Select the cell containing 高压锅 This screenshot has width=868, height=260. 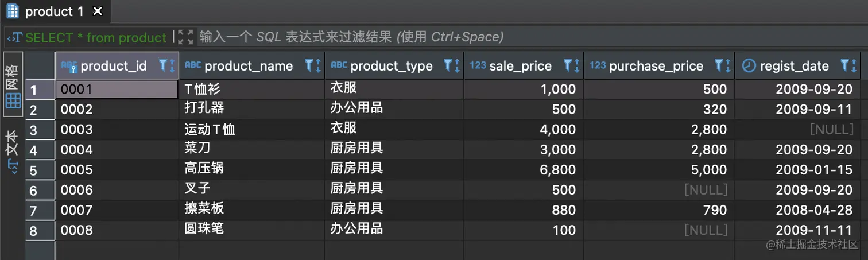click(205, 169)
